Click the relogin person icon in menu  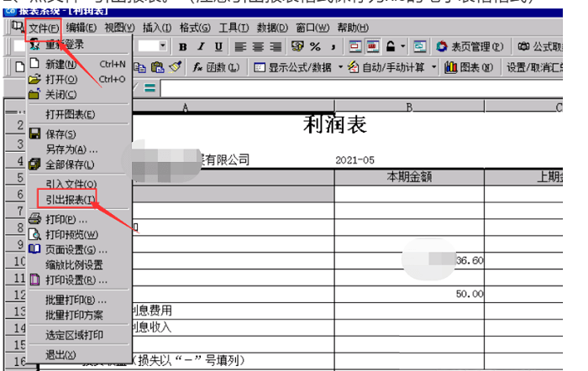coord(35,44)
